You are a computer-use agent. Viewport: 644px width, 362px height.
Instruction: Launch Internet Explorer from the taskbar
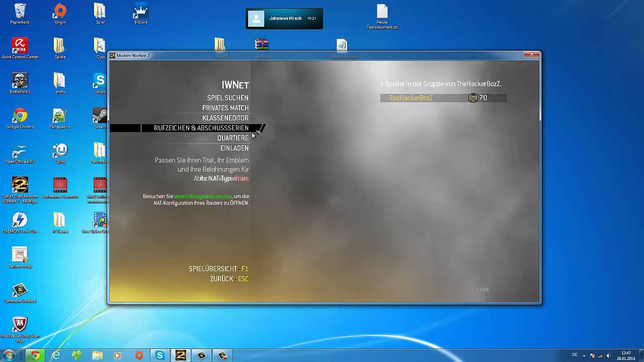pyautogui.click(x=56, y=355)
